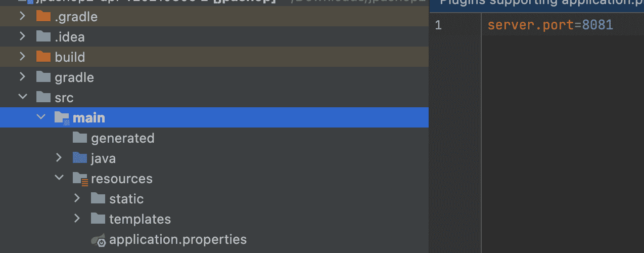Click the application.properties Spring file icon
The height and width of the screenshot is (253, 644).
(x=98, y=240)
